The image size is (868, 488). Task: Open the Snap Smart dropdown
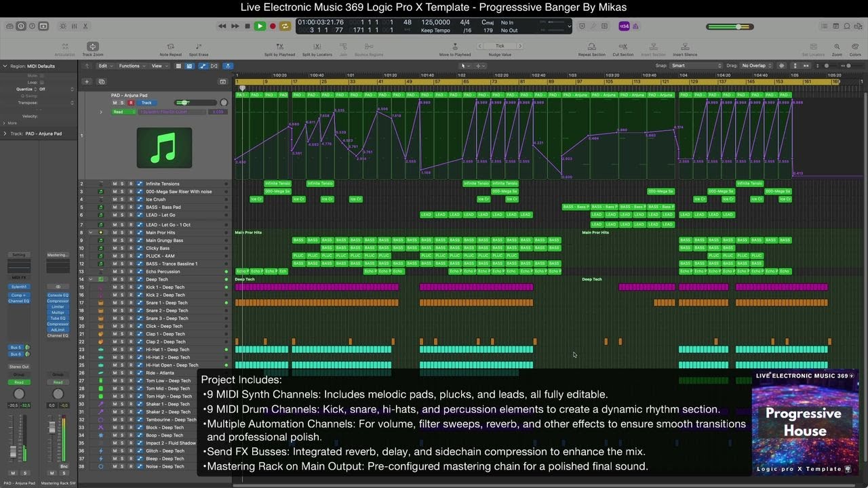696,66
